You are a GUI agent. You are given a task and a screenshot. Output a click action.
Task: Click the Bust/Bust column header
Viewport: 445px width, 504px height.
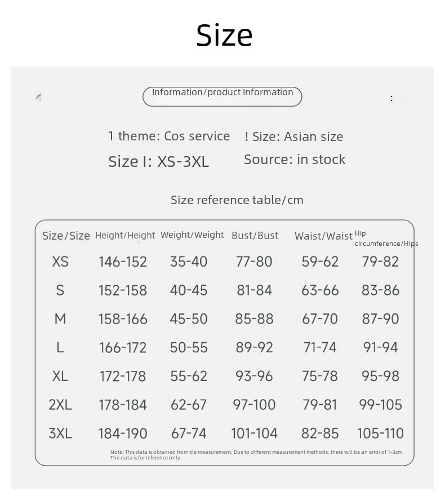[x=255, y=236]
